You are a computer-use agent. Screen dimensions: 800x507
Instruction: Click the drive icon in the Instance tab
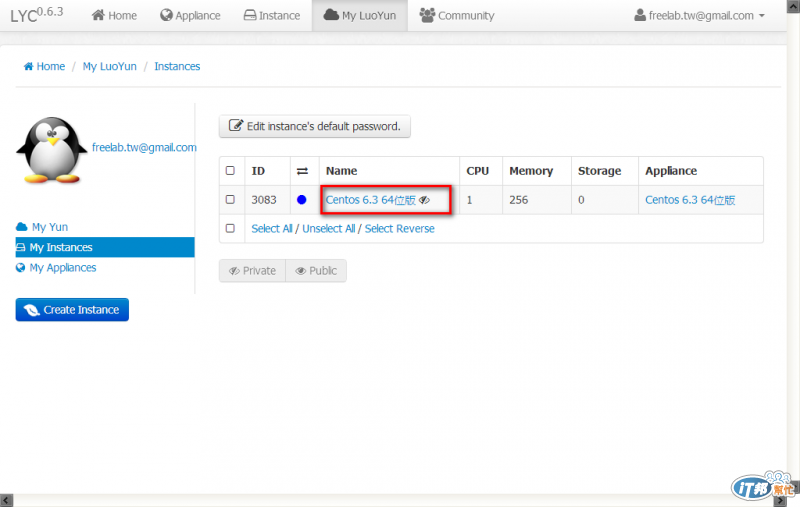(250, 15)
